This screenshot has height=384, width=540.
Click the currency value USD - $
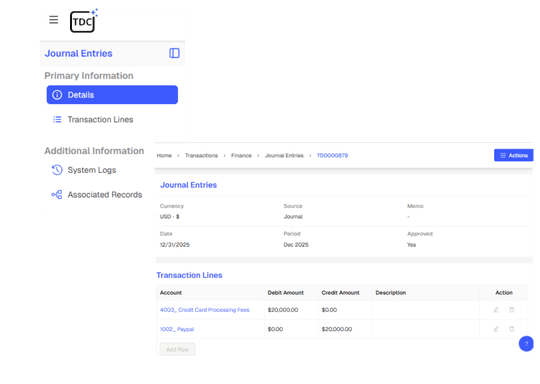[x=169, y=216]
